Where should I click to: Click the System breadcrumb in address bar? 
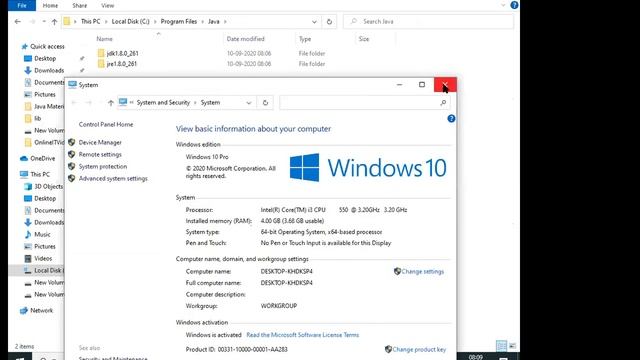click(210, 102)
